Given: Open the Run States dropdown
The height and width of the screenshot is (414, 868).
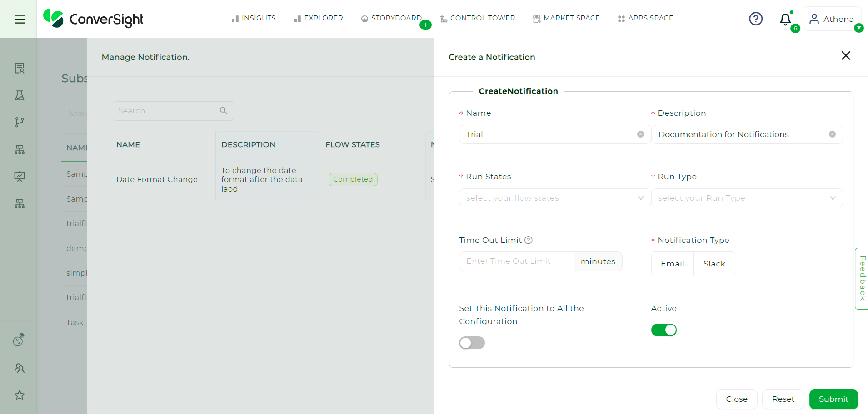Looking at the screenshot, I should (555, 198).
